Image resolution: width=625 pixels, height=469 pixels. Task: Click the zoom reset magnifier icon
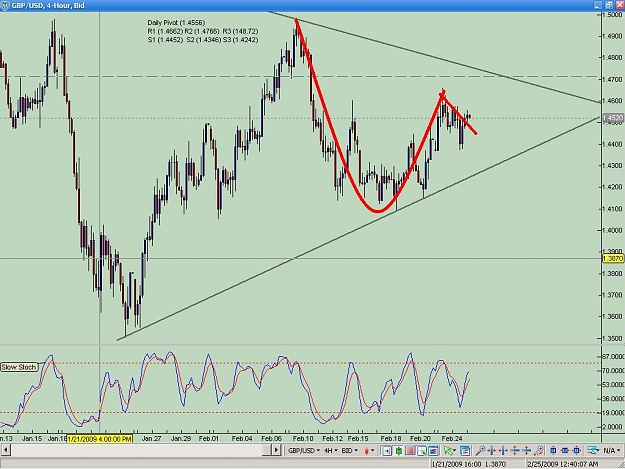[x=539, y=451]
